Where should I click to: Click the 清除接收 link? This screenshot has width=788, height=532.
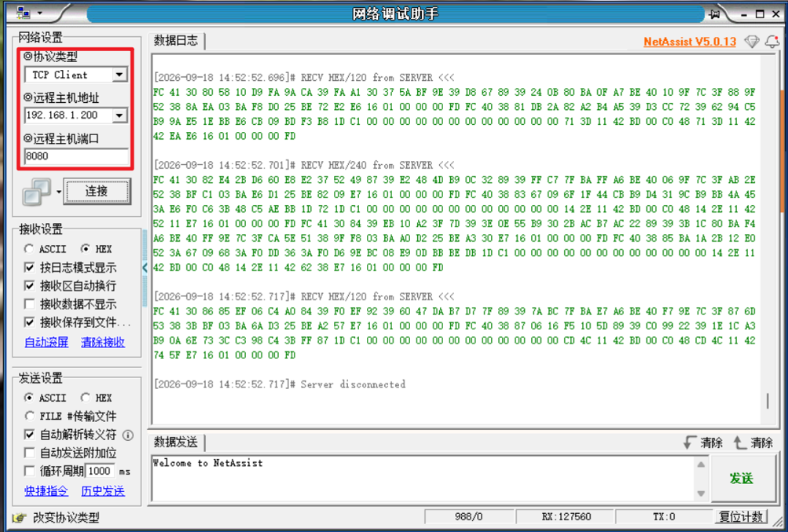102,343
